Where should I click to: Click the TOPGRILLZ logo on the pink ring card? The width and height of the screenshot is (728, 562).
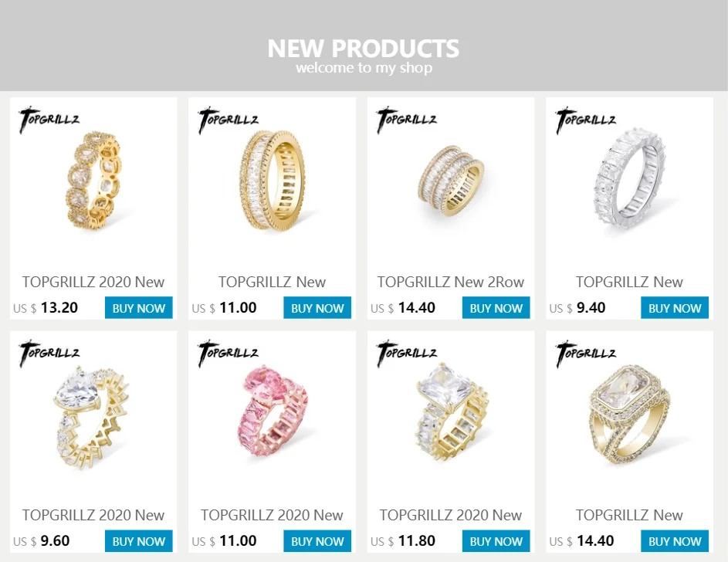pyautogui.click(x=228, y=353)
